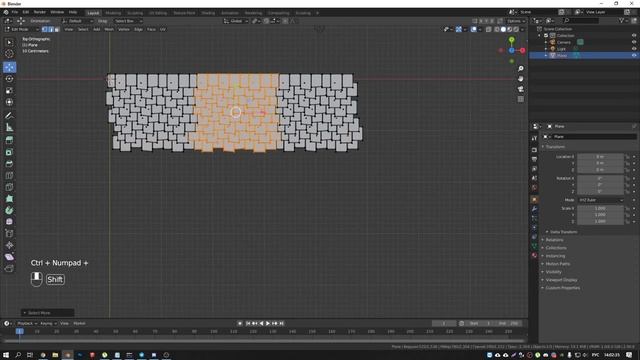Hide the Camera object in outliner

coord(634,42)
